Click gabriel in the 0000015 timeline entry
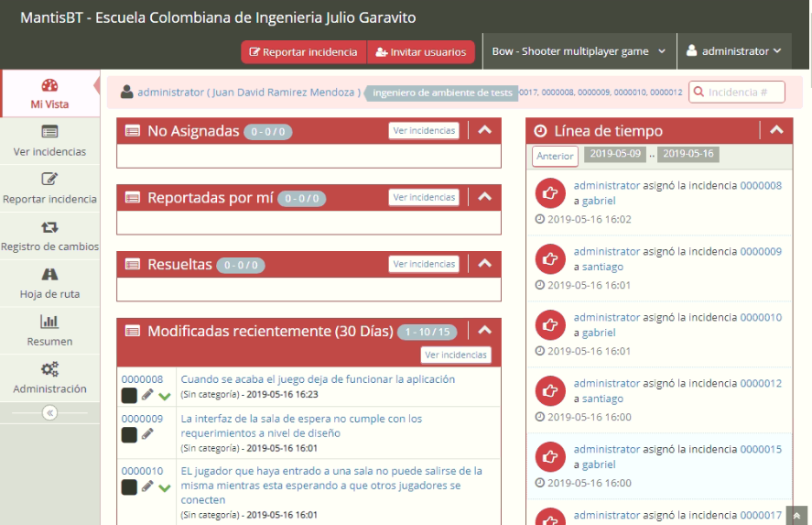The width and height of the screenshot is (812, 525). point(599,465)
